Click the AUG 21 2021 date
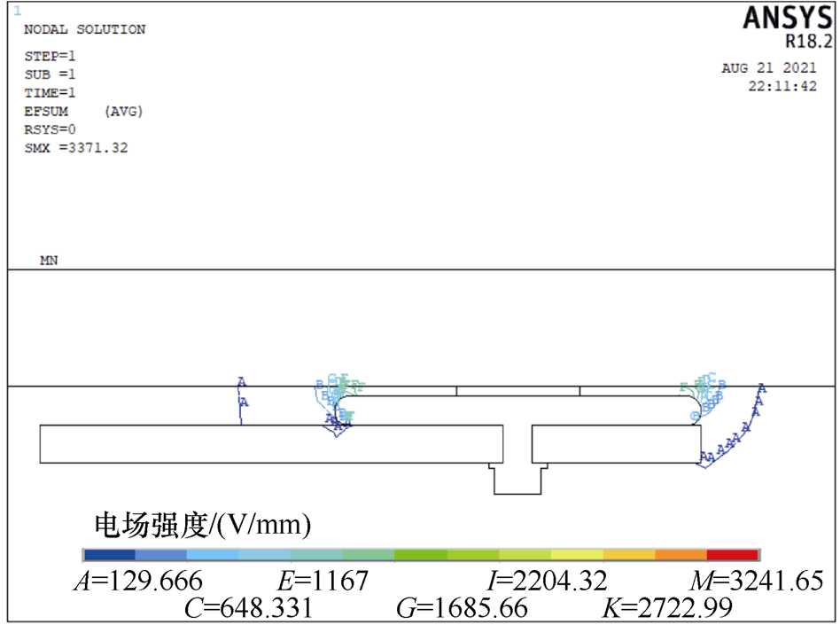The height and width of the screenshot is (625, 840). pyautogui.click(x=769, y=68)
